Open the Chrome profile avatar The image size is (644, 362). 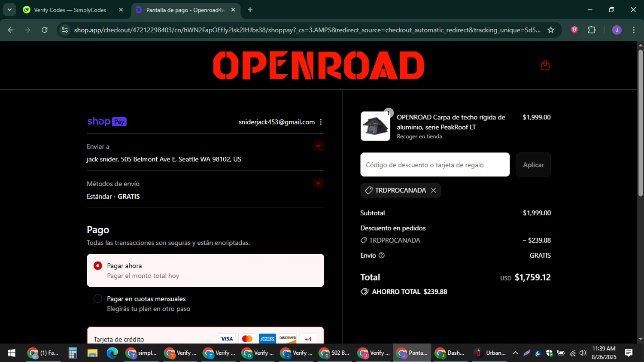[x=617, y=30]
